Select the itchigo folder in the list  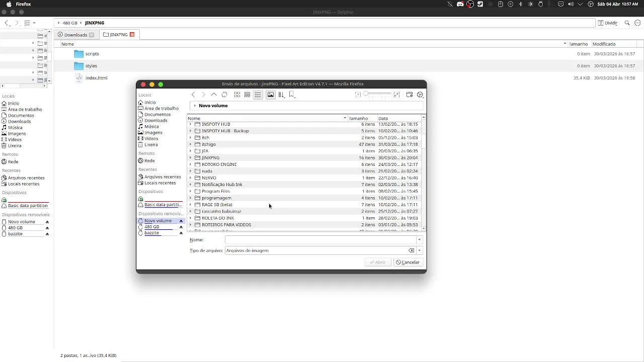[209, 144]
